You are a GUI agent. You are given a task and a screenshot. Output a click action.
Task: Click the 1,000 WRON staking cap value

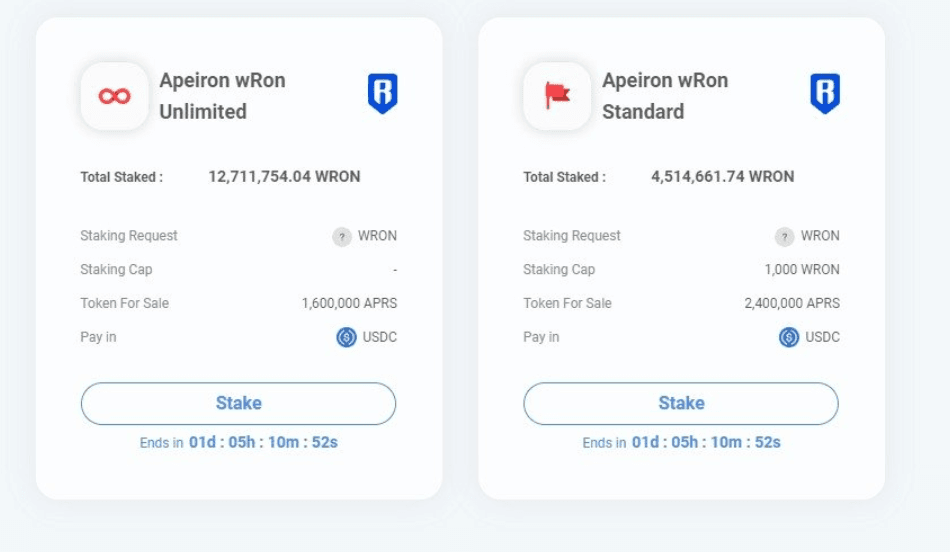click(802, 270)
